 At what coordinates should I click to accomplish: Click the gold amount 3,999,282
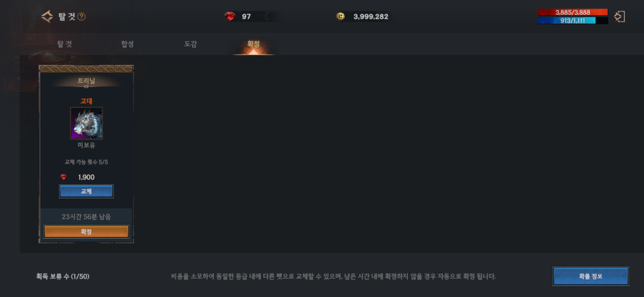pyautogui.click(x=371, y=17)
